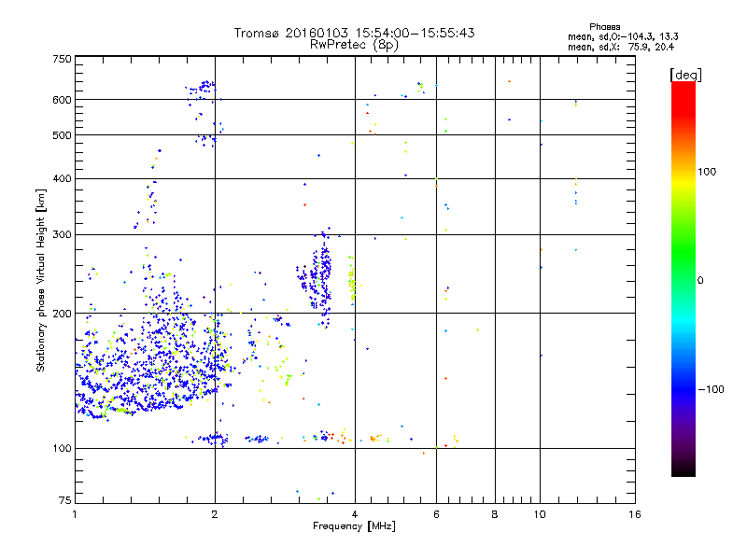Click the y-axis label '750'
The width and height of the screenshot is (747, 560).
pyautogui.click(x=62, y=59)
